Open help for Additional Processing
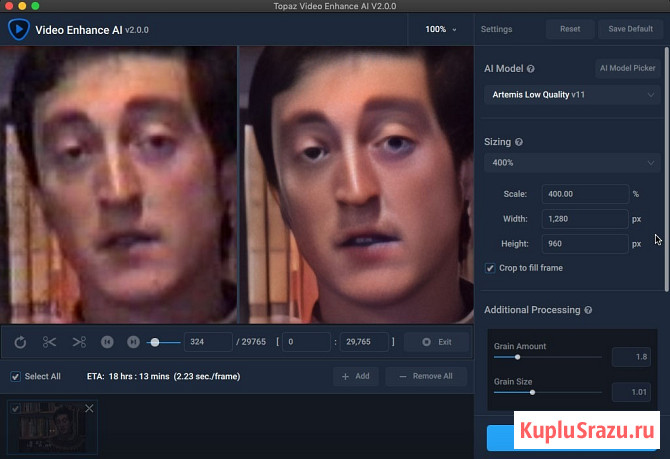 [588, 310]
